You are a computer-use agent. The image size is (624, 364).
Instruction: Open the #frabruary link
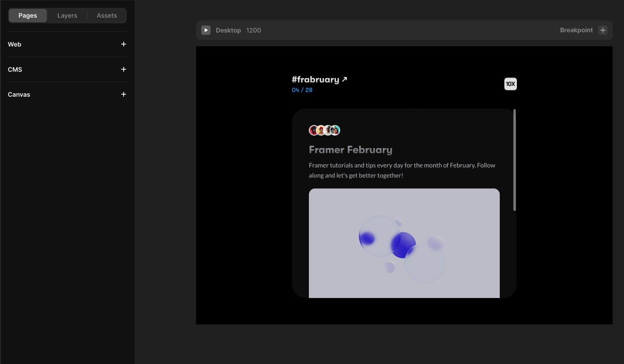(319, 80)
